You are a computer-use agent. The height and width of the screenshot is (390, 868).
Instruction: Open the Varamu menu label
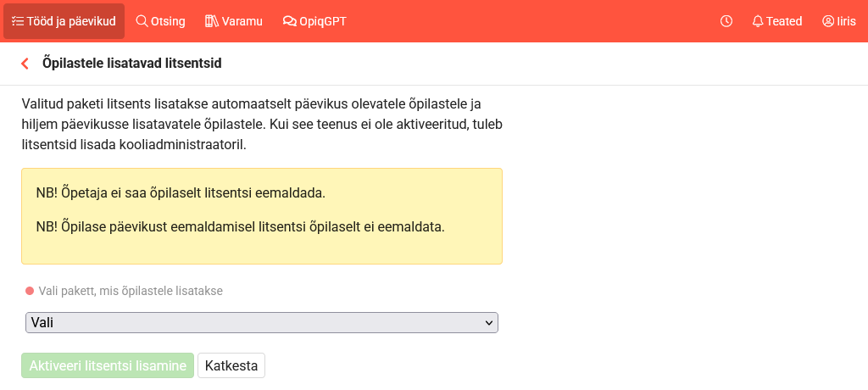point(242,21)
